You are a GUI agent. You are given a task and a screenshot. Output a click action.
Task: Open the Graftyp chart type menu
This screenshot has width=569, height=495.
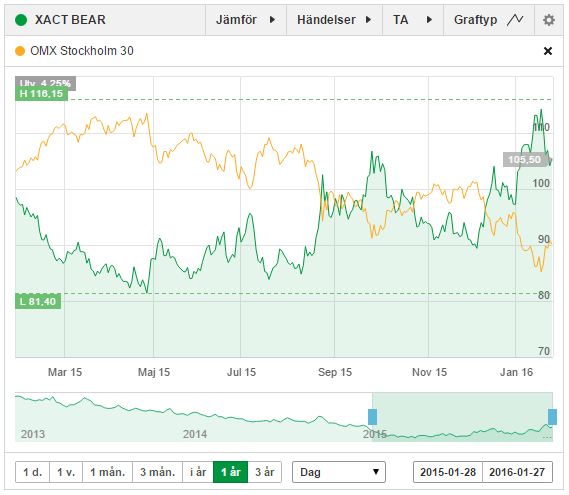488,20
